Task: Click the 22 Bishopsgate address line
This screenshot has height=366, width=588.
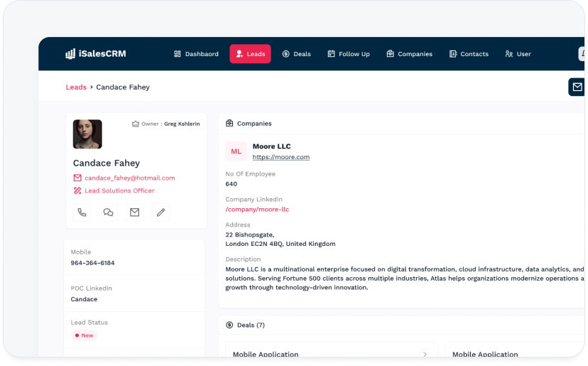Action: (x=250, y=235)
